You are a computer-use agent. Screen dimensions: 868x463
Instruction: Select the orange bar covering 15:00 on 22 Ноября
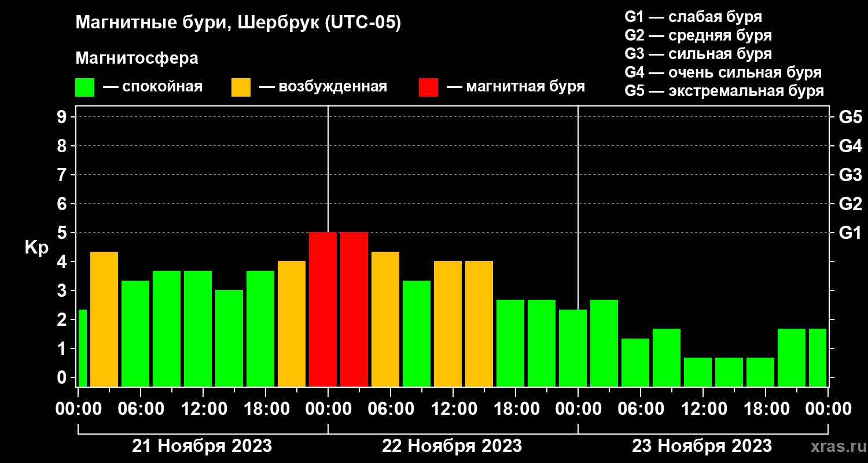[479, 324]
